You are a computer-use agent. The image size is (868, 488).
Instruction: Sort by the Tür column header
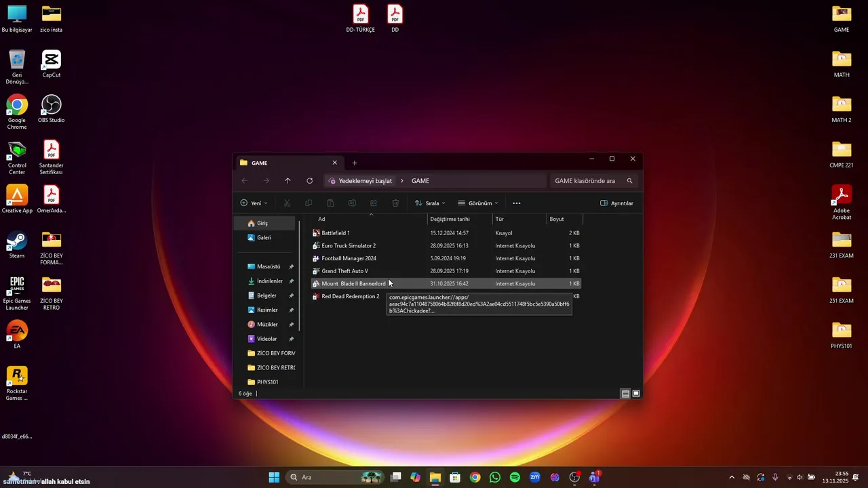point(519,219)
